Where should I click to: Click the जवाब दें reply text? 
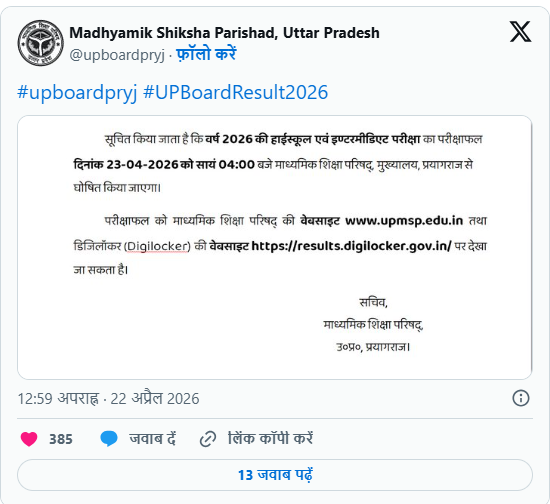point(153,439)
